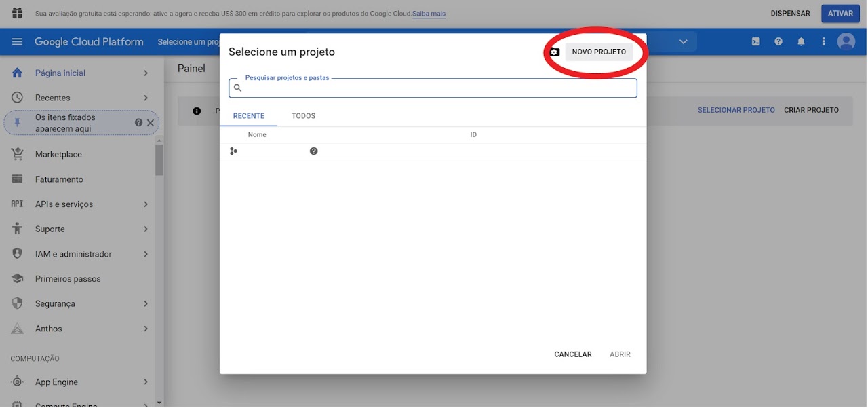The height and width of the screenshot is (408, 868).
Task: Click the NOVO PROJETO button
Action: (x=599, y=52)
